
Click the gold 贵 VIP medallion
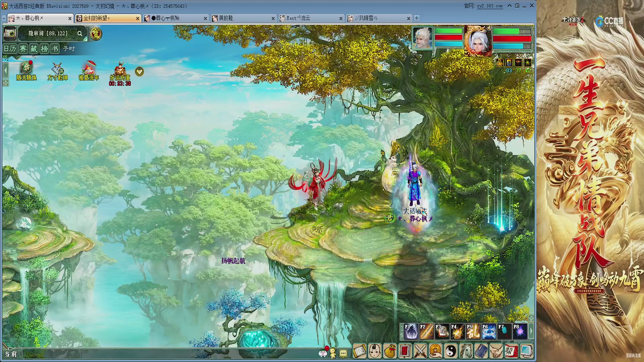96,34
